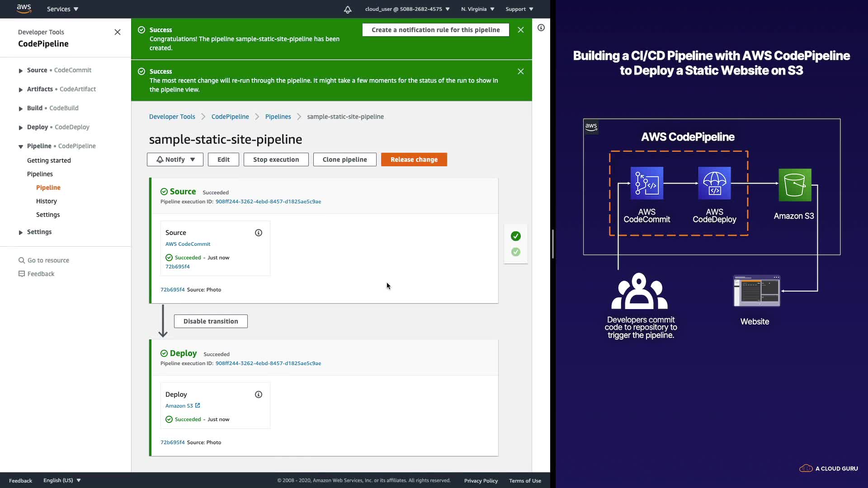Dismiss the pipeline created success banner

[x=521, y=30]
